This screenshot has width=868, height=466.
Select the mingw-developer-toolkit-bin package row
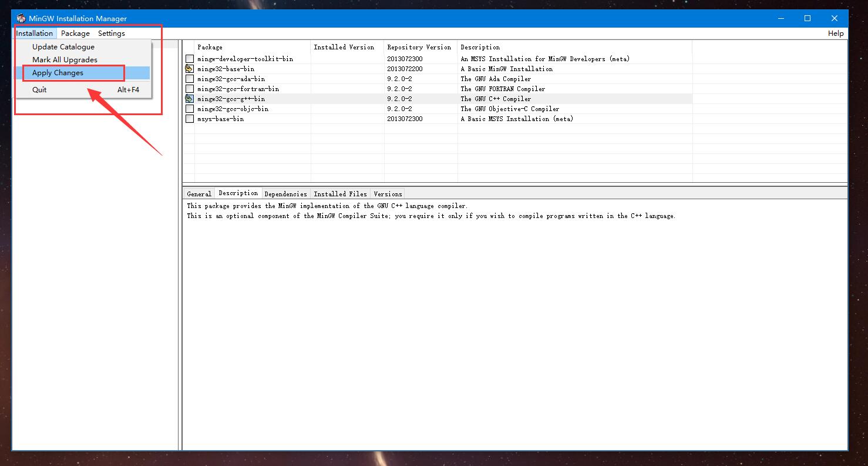[438, 59]
